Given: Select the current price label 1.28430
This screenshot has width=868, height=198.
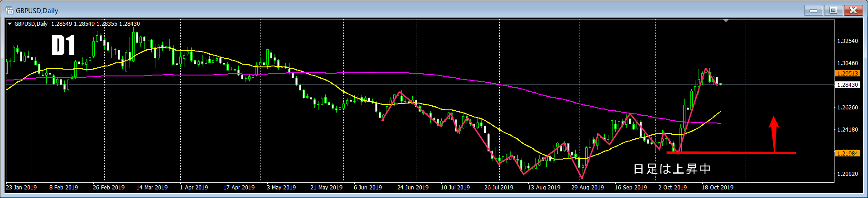Looking at the screenshot, I should point(847,85).
